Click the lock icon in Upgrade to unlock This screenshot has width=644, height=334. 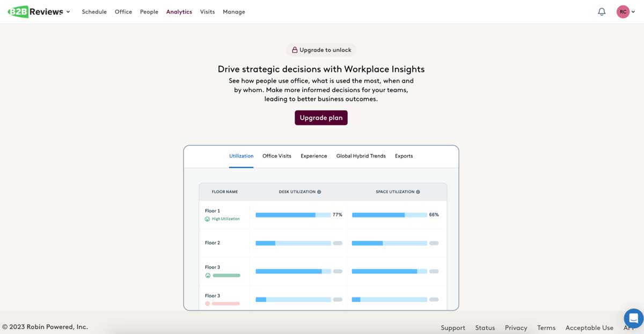point(295,50)
